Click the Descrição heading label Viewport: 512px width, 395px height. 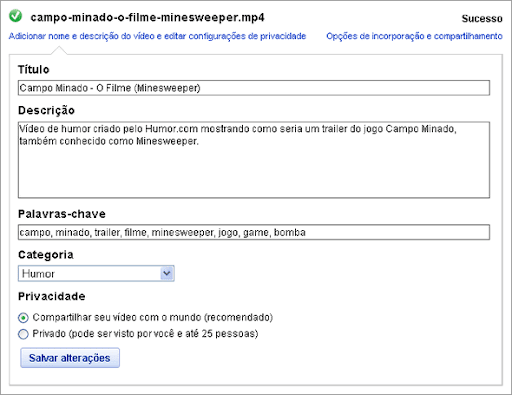(x=46, y=110)
